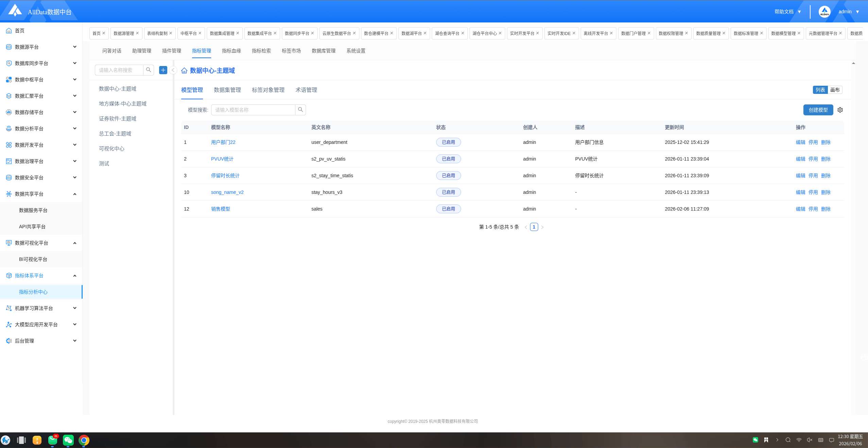Screen dimensions: 868x448
Task: Click the model search magnifier icon
Action: 301,110
